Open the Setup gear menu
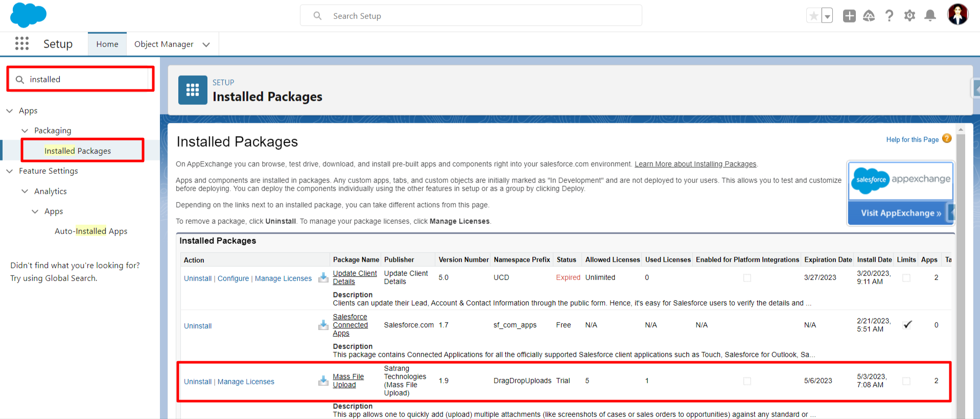Screen dimensions: 980x419 point(909,16)
